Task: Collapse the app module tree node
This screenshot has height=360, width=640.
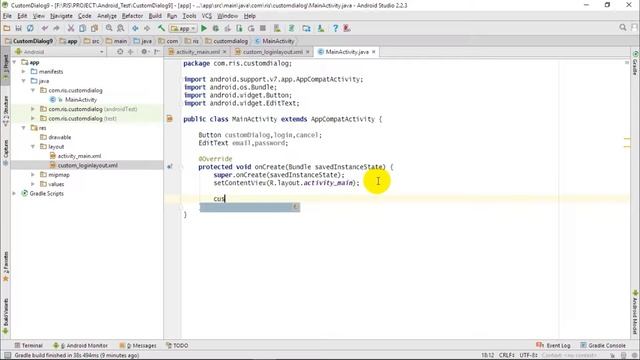Action: [x=15, y=62]
